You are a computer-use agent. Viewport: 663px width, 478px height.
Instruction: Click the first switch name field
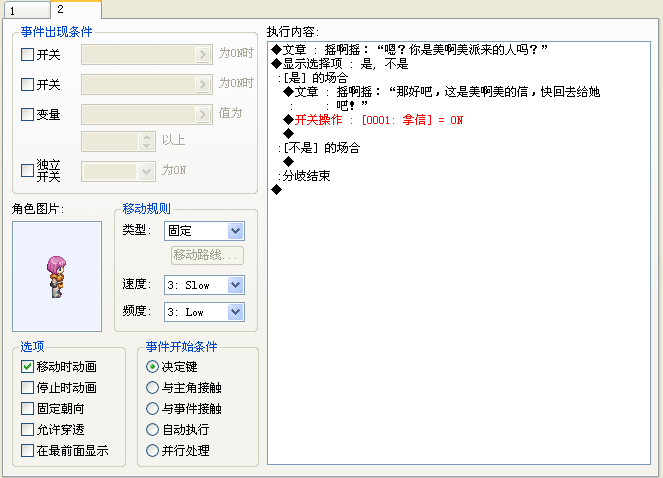139,55
